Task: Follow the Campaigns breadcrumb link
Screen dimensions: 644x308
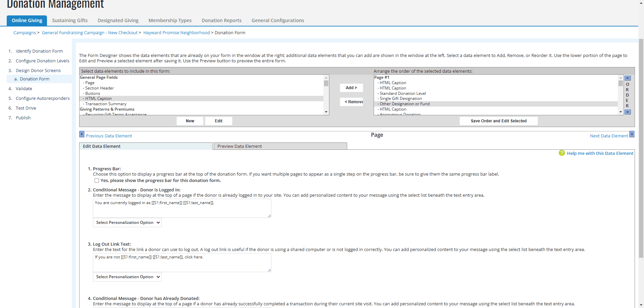Action: click(24, 33)
